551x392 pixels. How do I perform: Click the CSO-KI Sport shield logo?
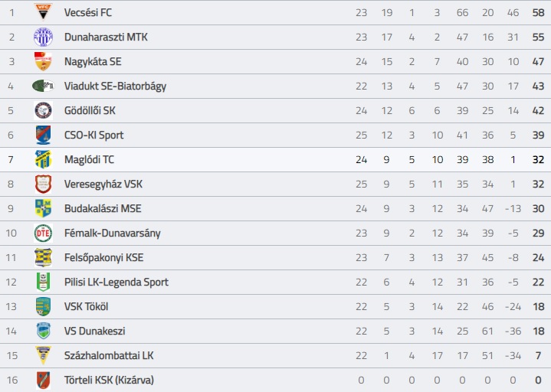pos(43,135)
